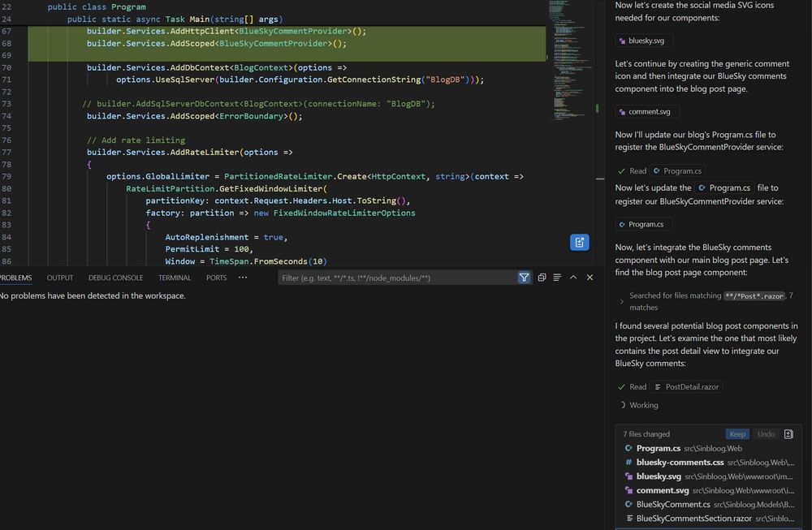Image resolution: width=812 pixels, height=530 pixels.
Task: Toggle the panel maximize chevron
Action: click(572, 277)
